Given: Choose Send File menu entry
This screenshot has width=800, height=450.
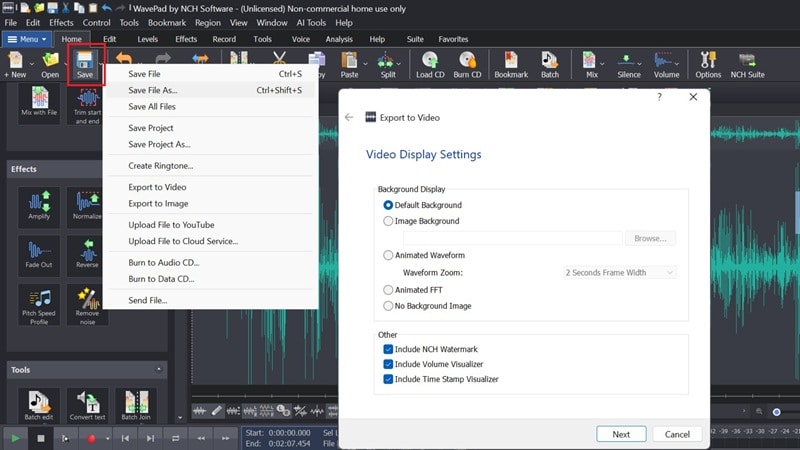Looking at the screenshot, I should [210, 301].
